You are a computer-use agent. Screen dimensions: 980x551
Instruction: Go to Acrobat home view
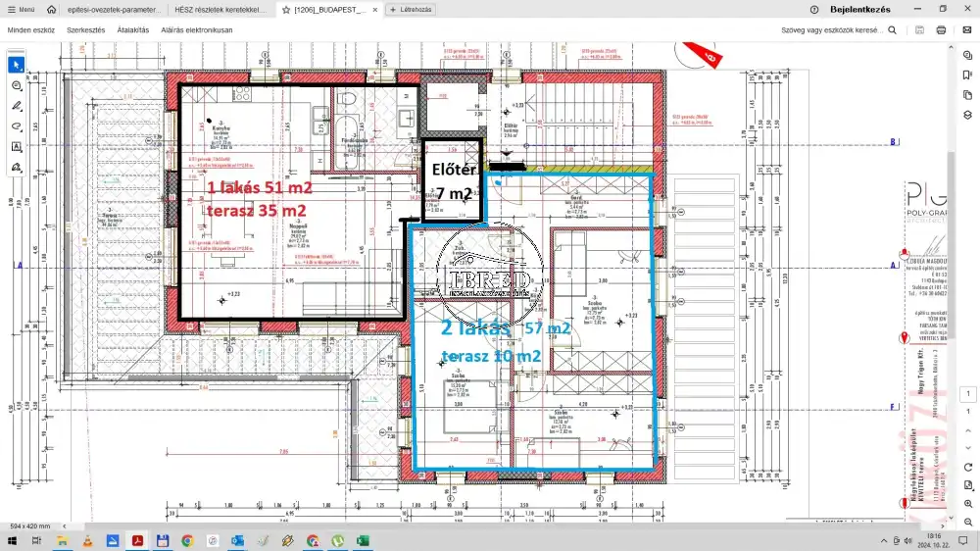(51, 10)
